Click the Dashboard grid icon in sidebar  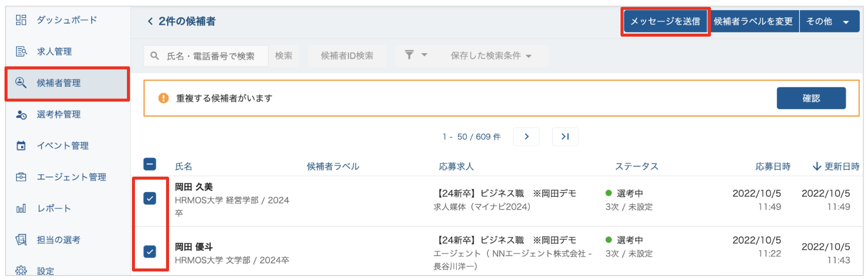[21, 20]
